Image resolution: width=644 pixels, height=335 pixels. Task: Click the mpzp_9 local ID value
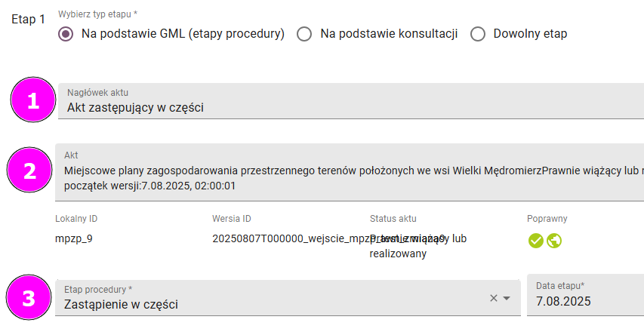coord(74,239)
